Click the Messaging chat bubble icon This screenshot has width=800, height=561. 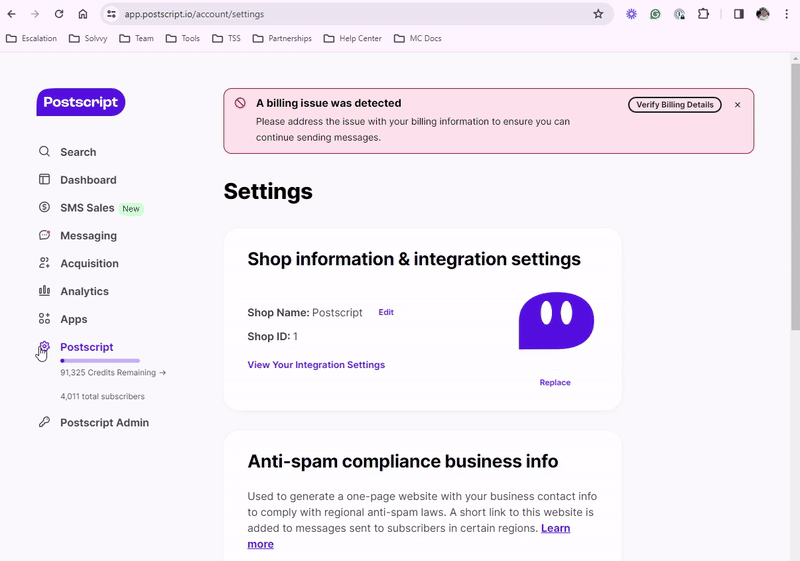point(44,235)
